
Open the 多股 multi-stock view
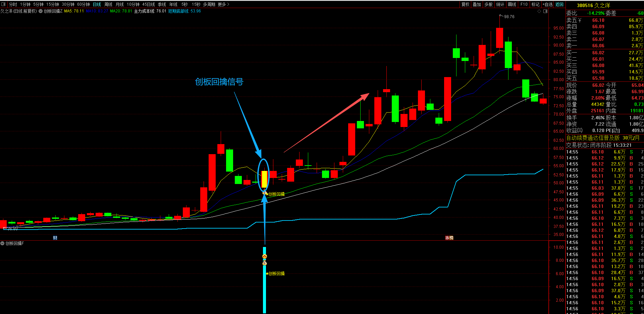pyautogui.click(x=489, y=4)
